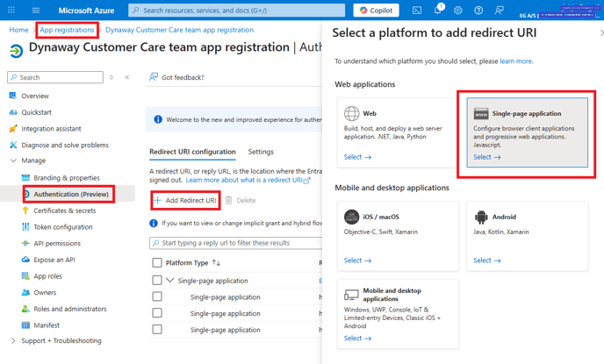The height and width of the screenshot is (364, 604).
Task: Select the last visible redirect URI row checkbox
Action: click(157, 330)
